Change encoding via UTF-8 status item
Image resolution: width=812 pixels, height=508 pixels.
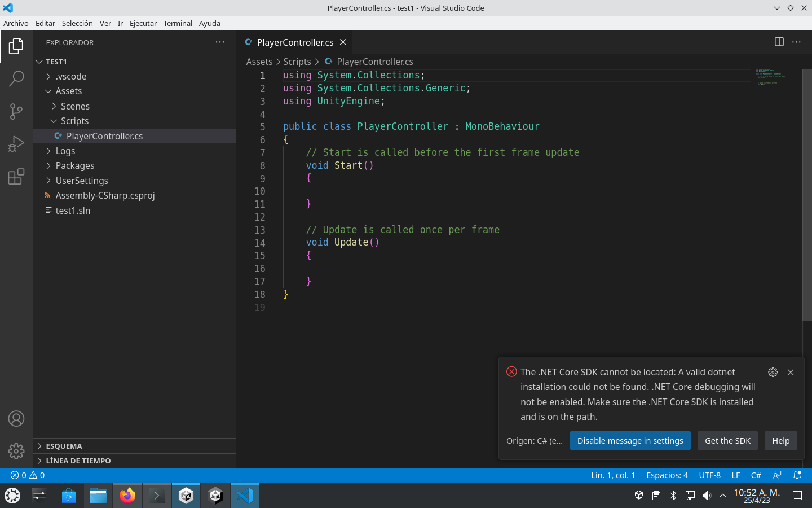click(710, 475)
